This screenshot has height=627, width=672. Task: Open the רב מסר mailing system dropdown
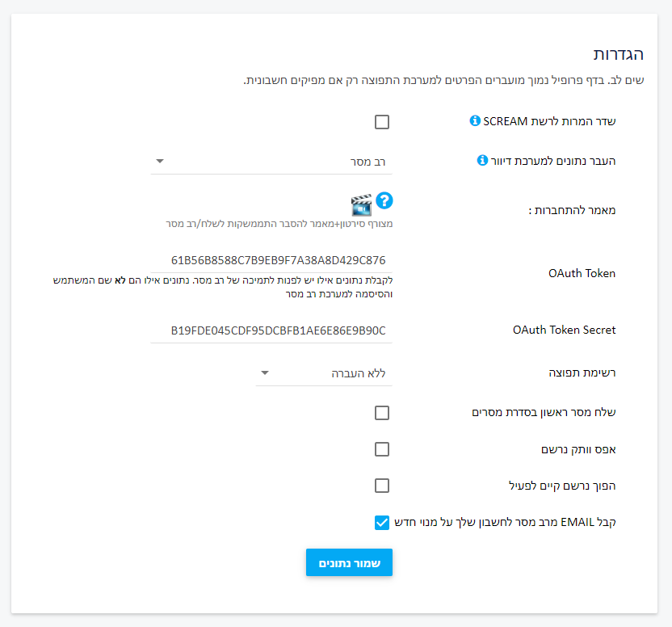pos(271,162)
